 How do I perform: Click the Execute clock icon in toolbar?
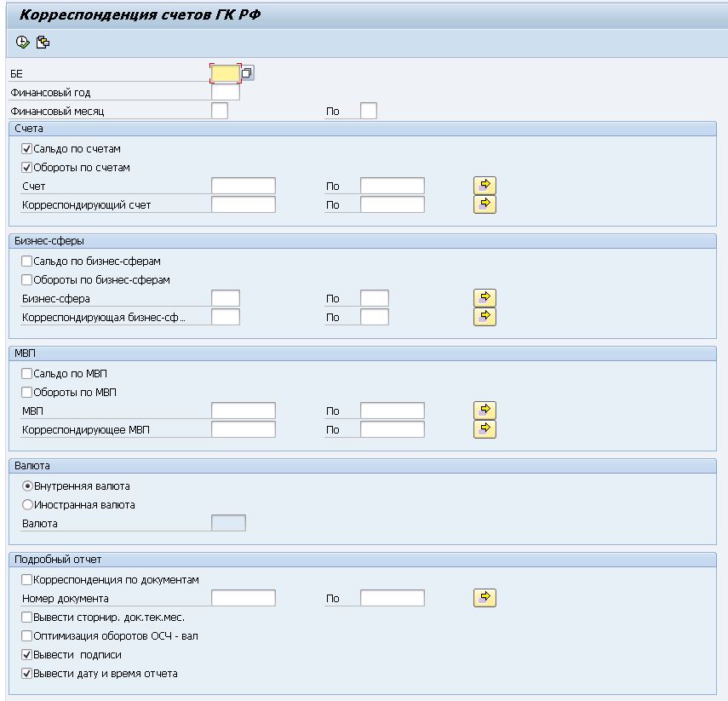(22, 43)
